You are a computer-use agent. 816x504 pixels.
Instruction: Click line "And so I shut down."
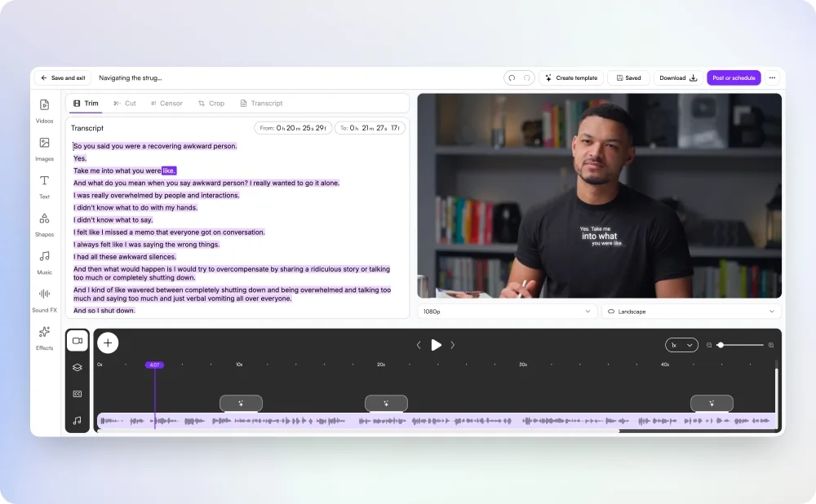click(x=104, y=311)
